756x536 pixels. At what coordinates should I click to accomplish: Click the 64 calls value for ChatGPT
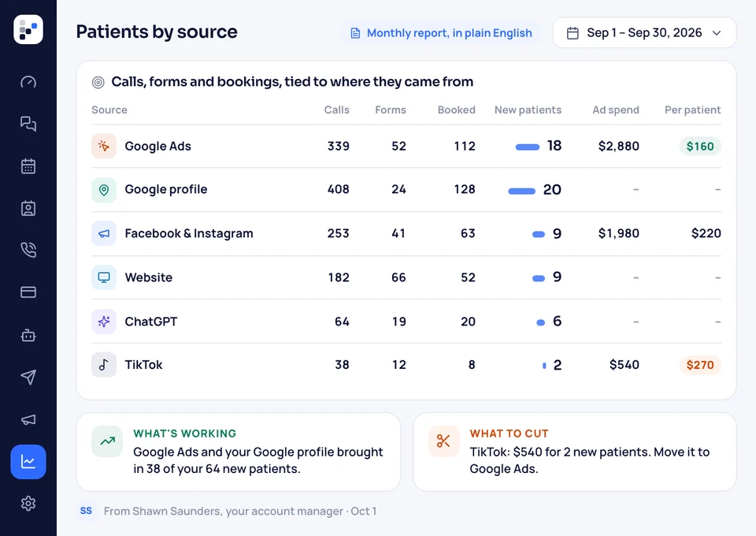tap(342, 322)
